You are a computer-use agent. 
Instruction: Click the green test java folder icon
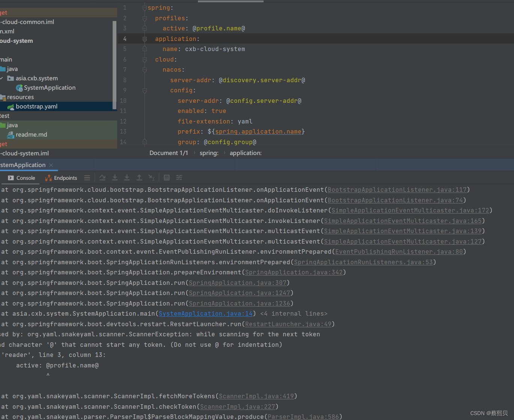(3, 125)
